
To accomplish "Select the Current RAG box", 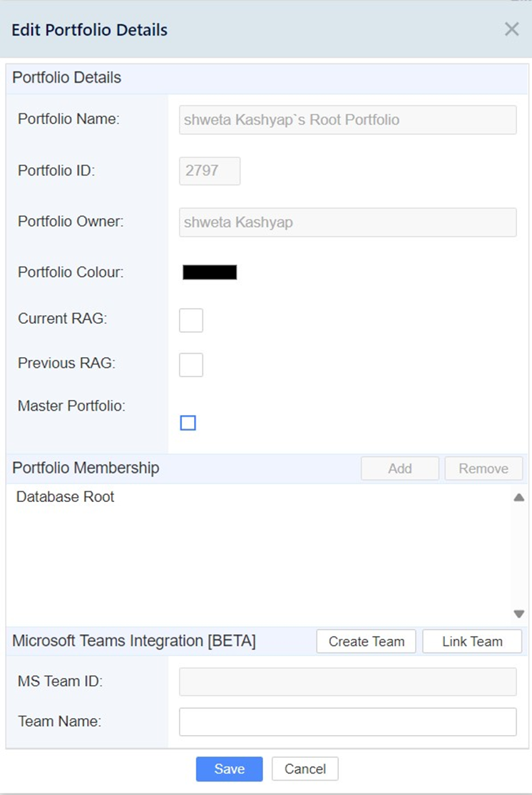I will coord(191,320).
